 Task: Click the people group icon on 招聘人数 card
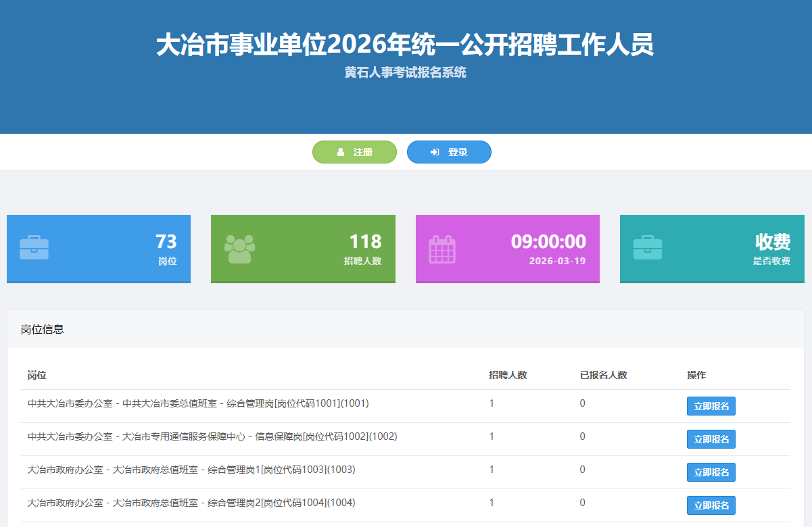(x=239, y=249)
